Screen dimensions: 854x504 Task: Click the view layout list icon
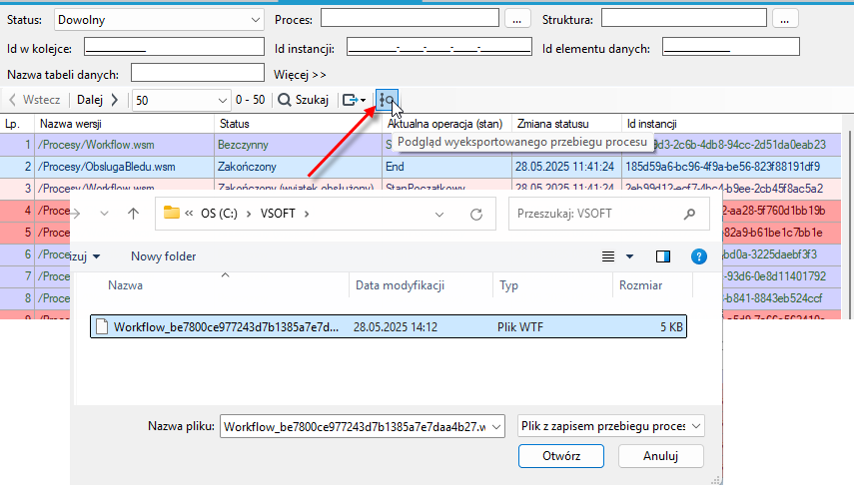tap(608, 256)
